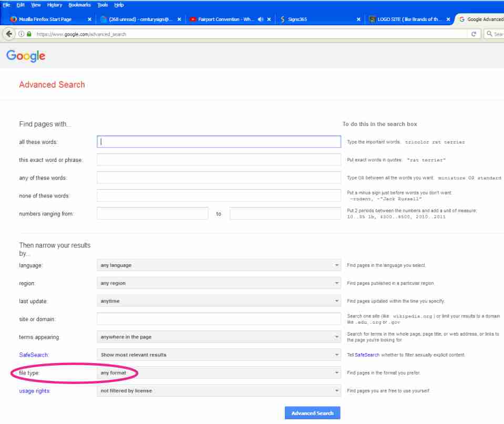Open the File menu
The height and width of the screenshot is (424, 504).
[7, 5]
